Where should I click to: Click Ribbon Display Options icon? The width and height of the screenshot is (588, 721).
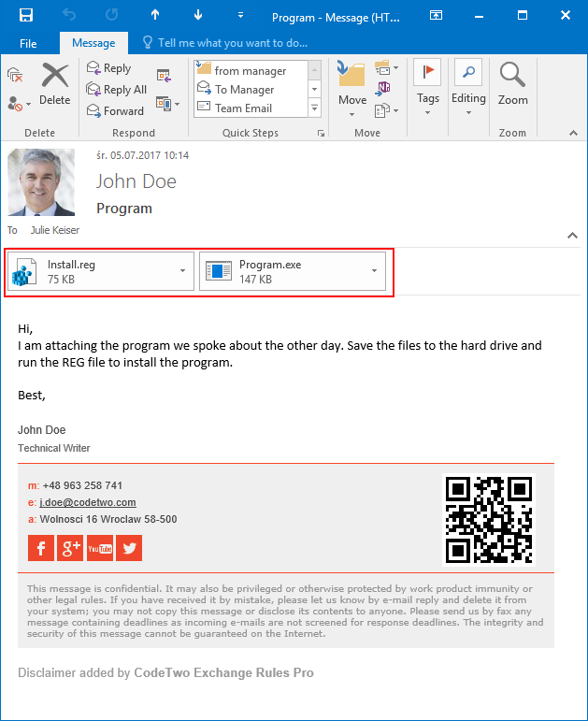(x=436, y=15)
